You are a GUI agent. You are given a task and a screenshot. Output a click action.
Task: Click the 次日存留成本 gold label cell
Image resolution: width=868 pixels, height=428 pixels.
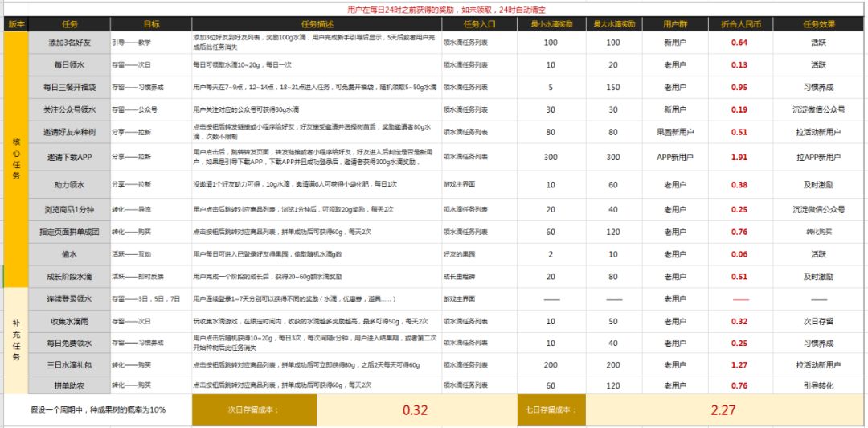[254, 410]
